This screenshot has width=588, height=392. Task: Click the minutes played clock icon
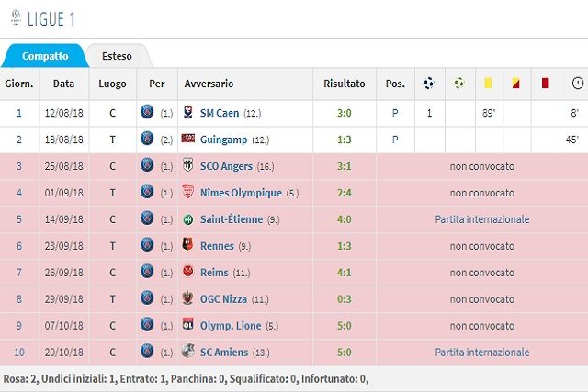click(578, 83)
